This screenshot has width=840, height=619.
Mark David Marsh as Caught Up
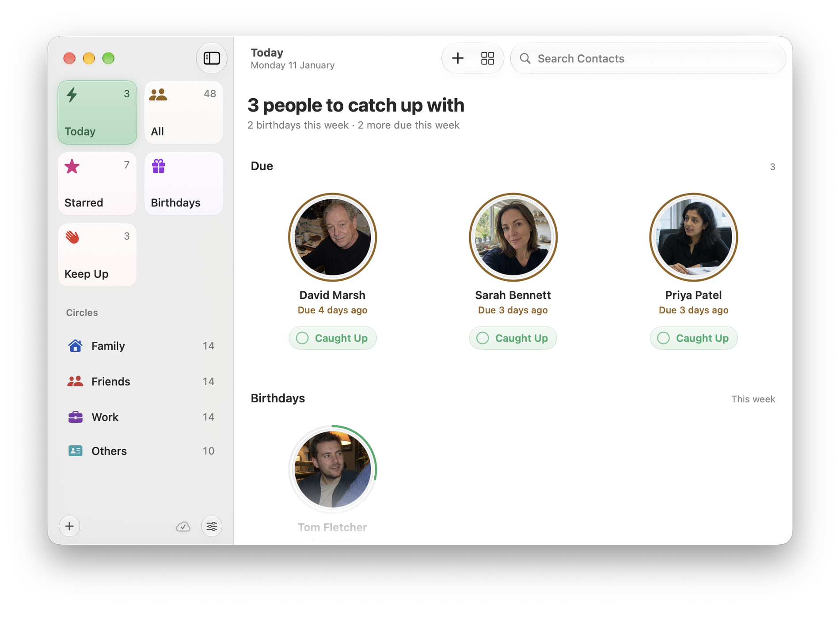coord(332,338)
